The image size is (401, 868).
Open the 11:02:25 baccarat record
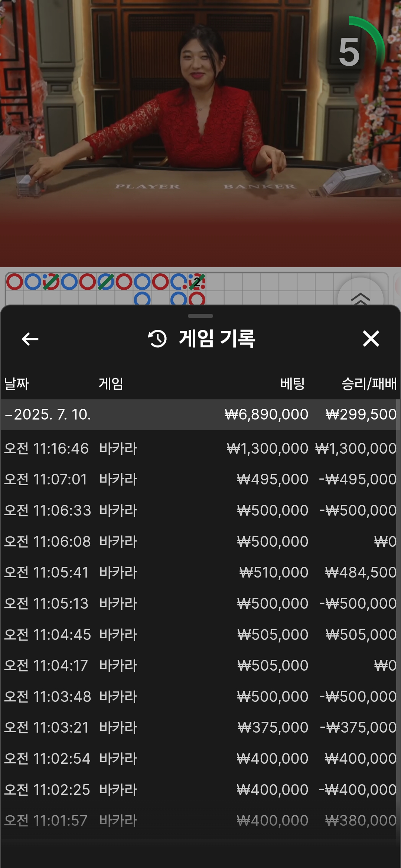pyautogui.click(x=200, y=790)
